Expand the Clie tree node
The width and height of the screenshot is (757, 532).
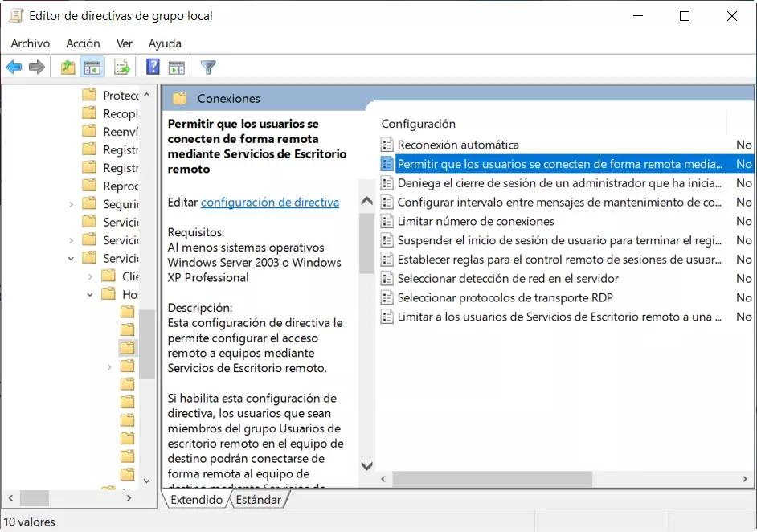click(90, 276)
